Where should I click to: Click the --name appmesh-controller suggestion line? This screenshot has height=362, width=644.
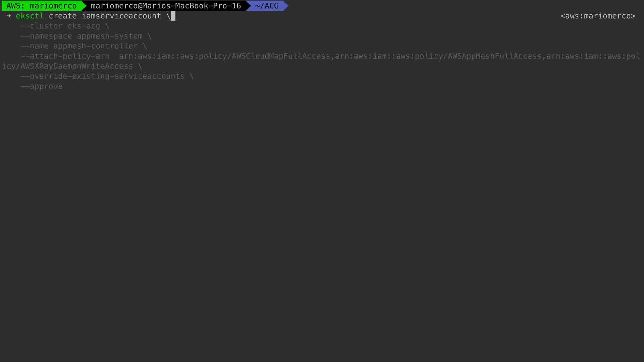84,46
